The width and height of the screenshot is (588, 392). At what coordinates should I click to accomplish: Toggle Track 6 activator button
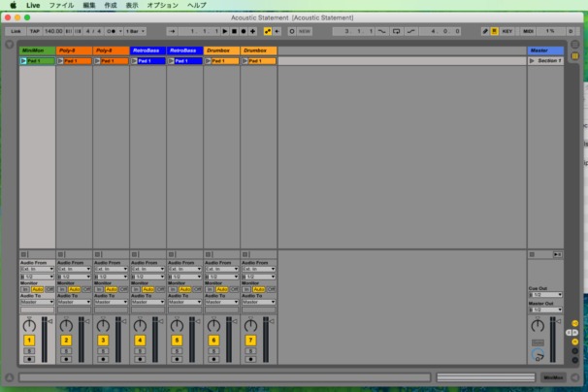click(213, 341)
